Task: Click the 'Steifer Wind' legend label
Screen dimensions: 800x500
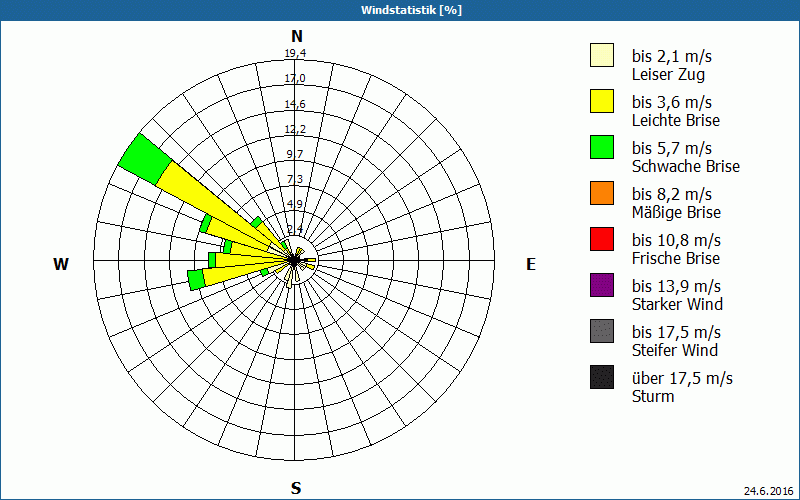Action: coord(675,350)
